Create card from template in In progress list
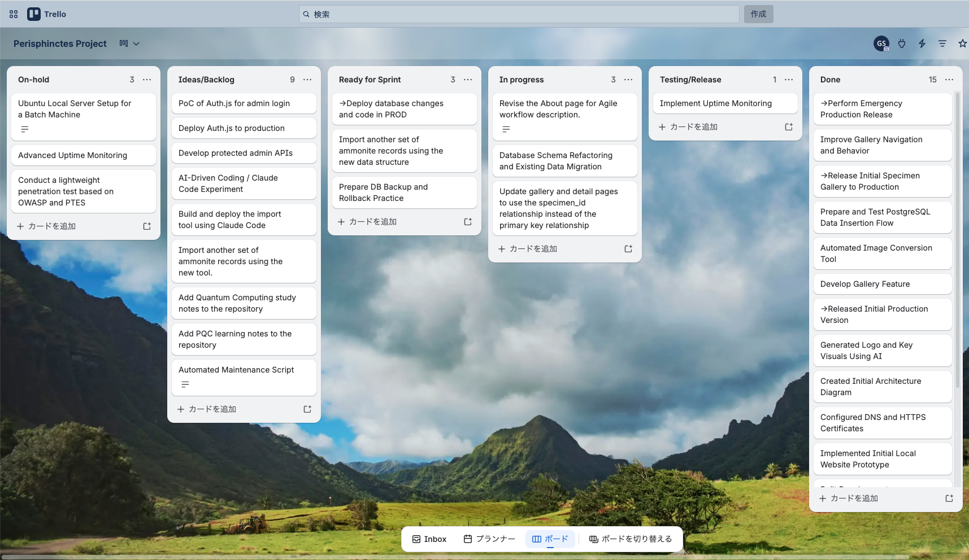 628,249
